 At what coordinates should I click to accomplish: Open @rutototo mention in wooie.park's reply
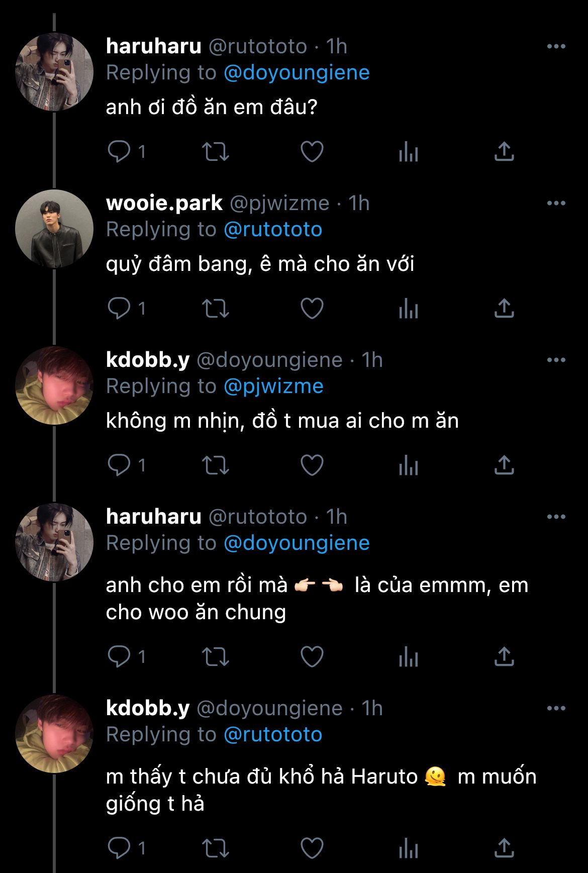[272, 229]
